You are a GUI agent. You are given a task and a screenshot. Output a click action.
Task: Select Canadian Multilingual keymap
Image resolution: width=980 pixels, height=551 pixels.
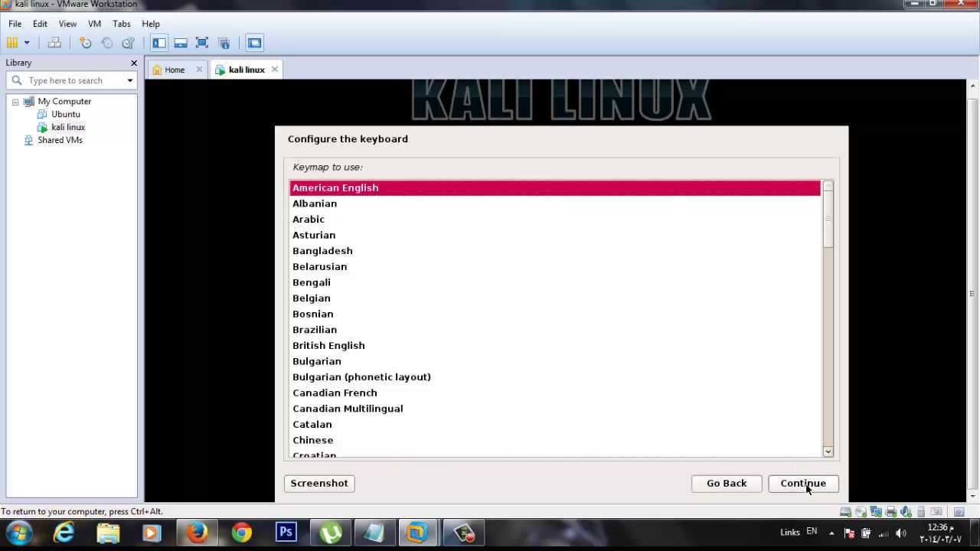tap(555, 409)
